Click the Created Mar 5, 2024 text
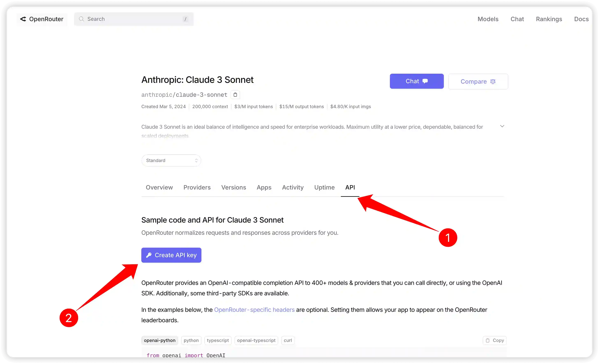The image size is (599, 364). 163,107
